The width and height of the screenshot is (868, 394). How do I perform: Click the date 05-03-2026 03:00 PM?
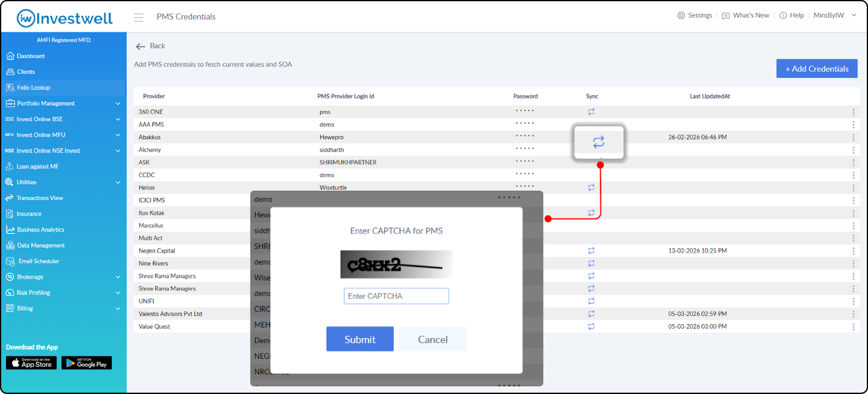click(x=698, y=327)
